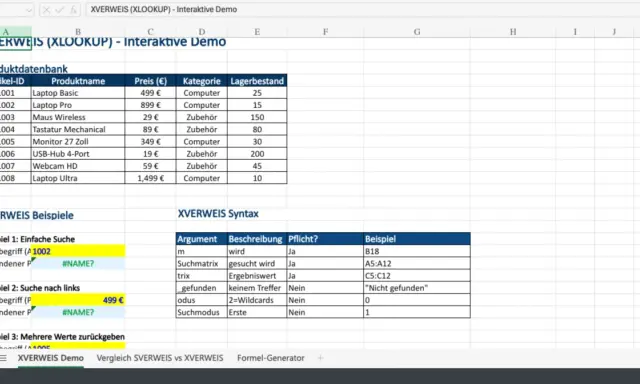Select the A5:A12 example cell
Viewport: 640px width, 384px height.
[417, 264]
